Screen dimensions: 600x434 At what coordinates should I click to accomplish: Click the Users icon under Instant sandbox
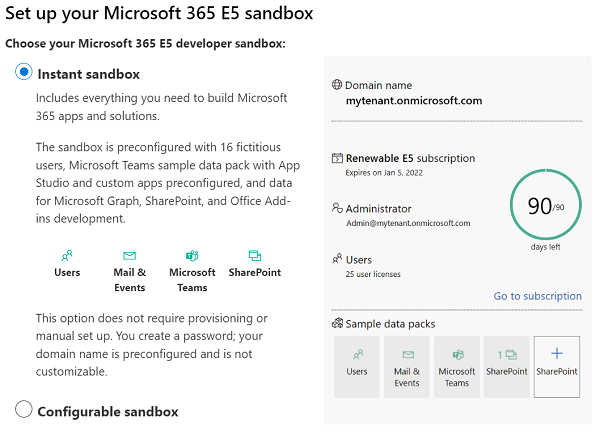[67, 256]
